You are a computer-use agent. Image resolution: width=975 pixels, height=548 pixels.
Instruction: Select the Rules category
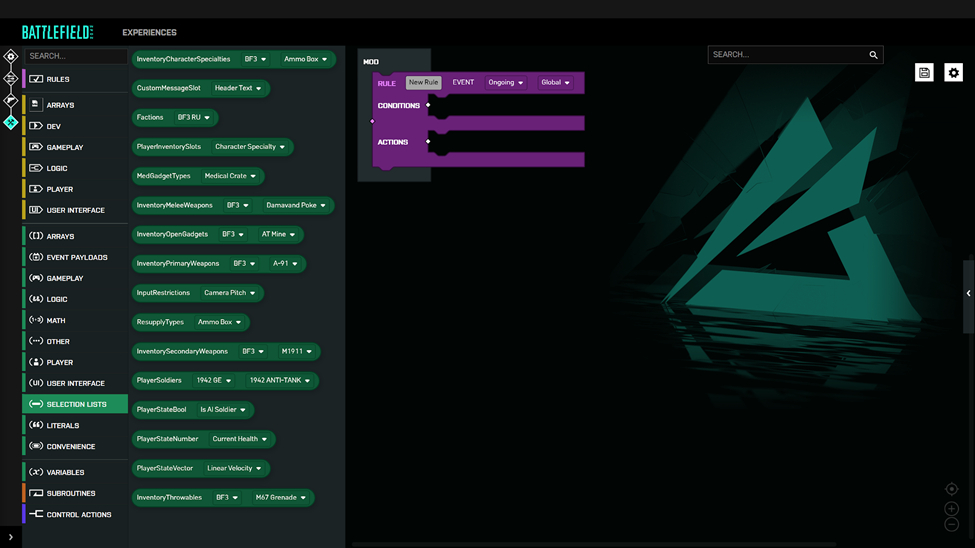click(x=58, y=79)
